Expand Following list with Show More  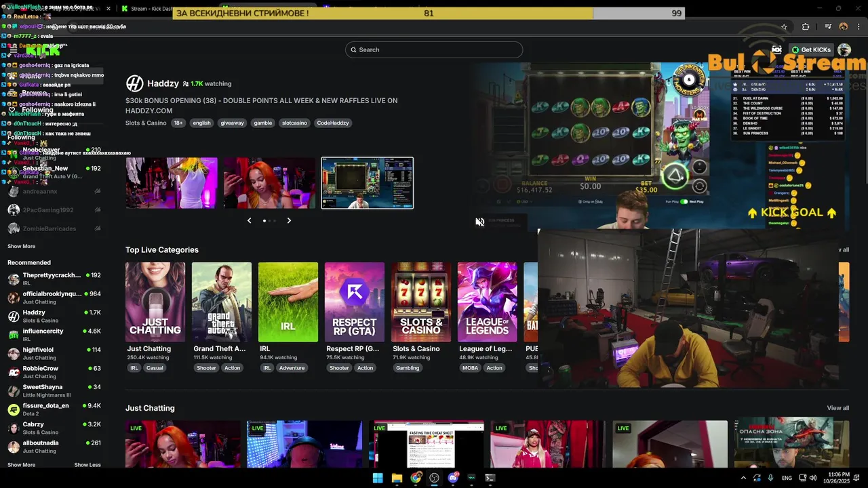(x=21, y=247)
